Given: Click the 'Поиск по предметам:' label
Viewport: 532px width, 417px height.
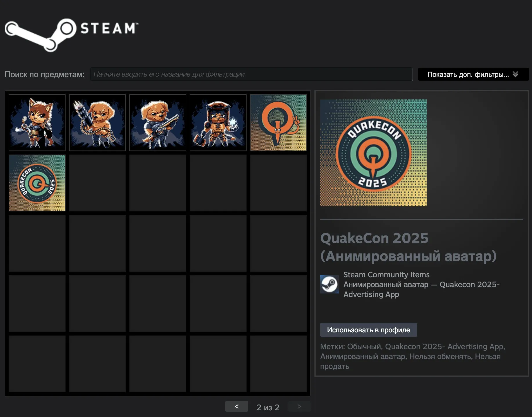Looking at the screenshot, I should point(45,75).
